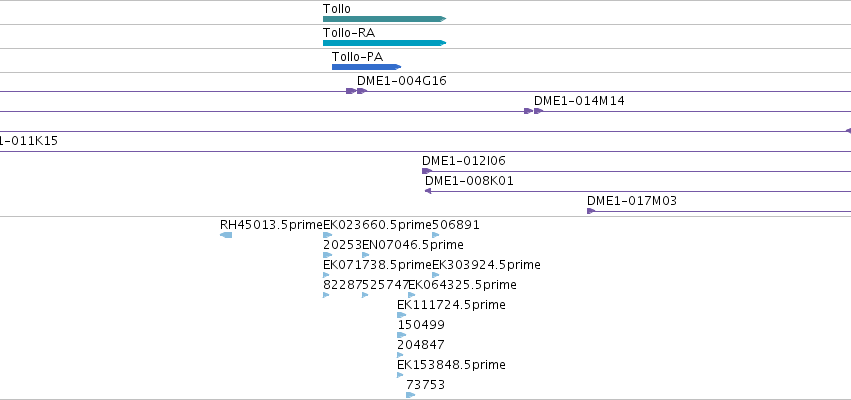Click the EN07046.5prime feature marker
The height and width of the screenshot is (400, 851).
366,255
